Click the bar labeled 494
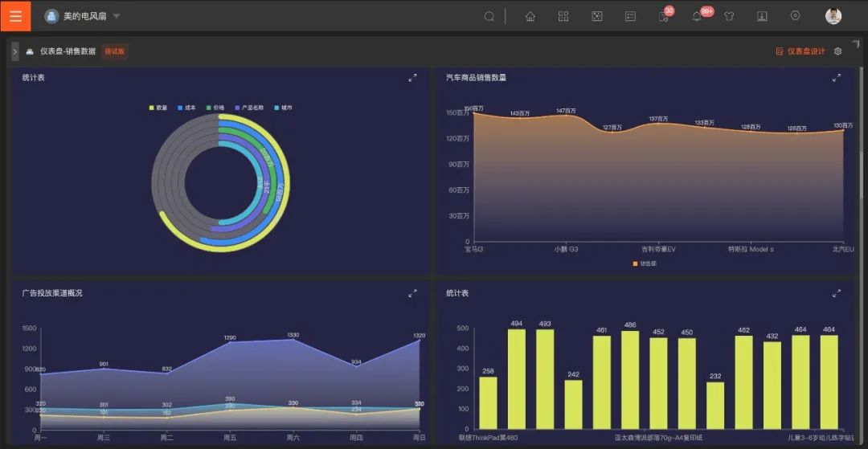The image size is (868, 449). click(517, 379)
